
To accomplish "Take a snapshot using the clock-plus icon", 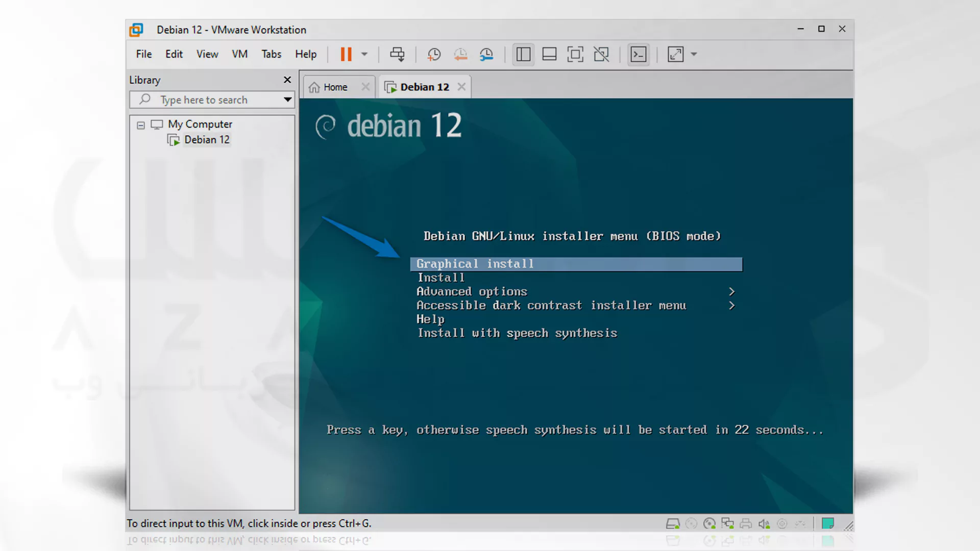I will coord(434,54).
